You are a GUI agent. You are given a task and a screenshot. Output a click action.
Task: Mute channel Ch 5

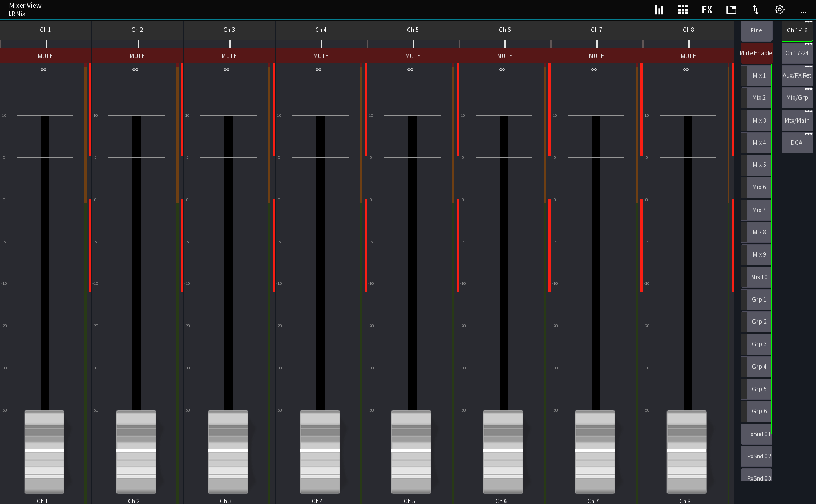413,56
